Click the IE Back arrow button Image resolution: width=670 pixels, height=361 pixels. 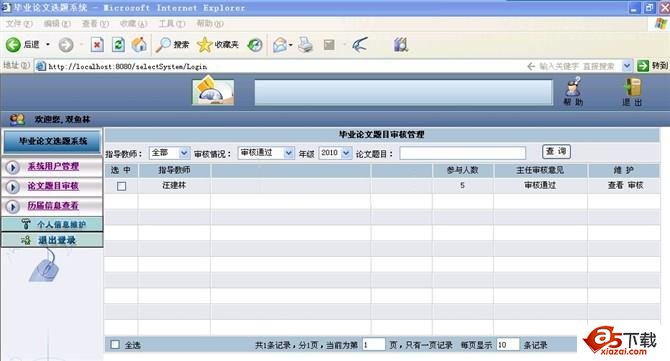click(x=13, y=44)
